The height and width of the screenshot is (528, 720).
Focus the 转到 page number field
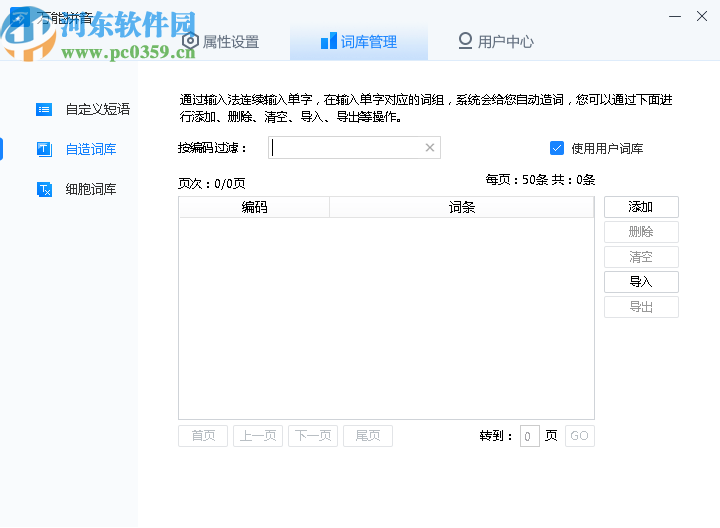(x=529, y=436)
